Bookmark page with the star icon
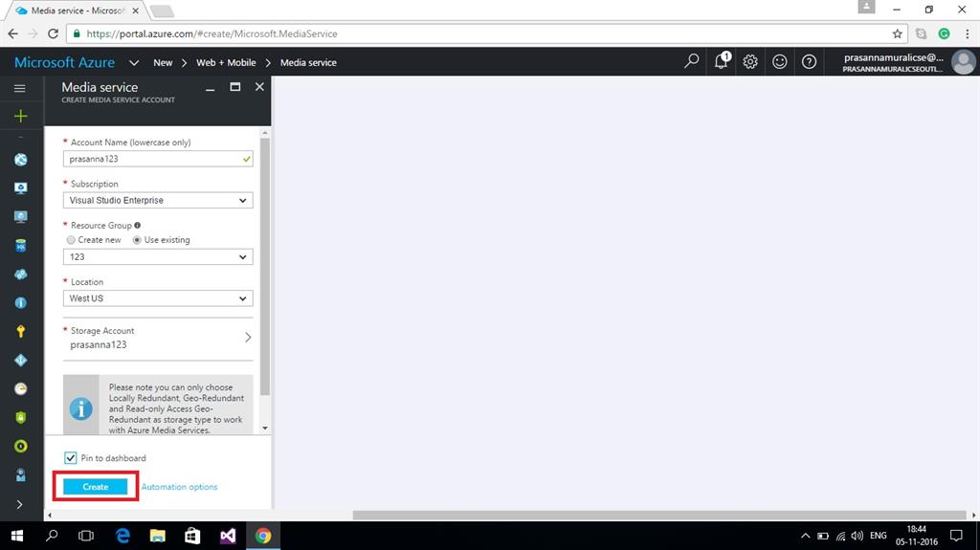980x550 pixels. [x=898, y=33]
